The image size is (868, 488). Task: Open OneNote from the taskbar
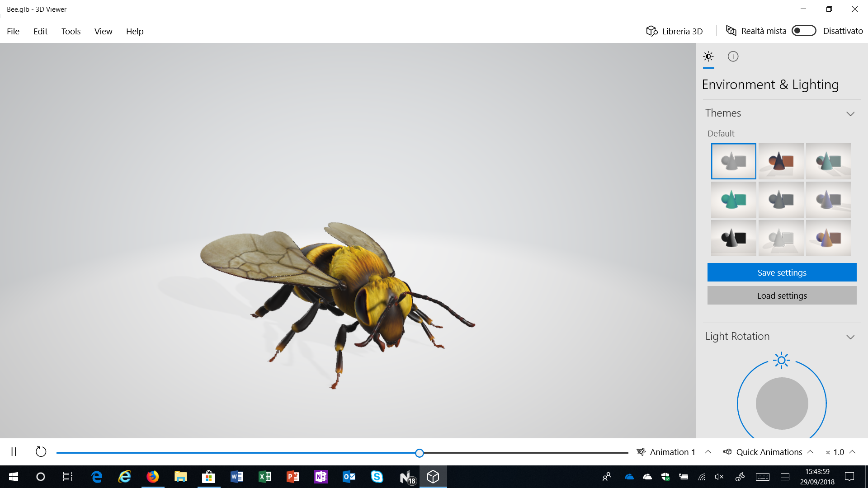click(x=321, y=477)
